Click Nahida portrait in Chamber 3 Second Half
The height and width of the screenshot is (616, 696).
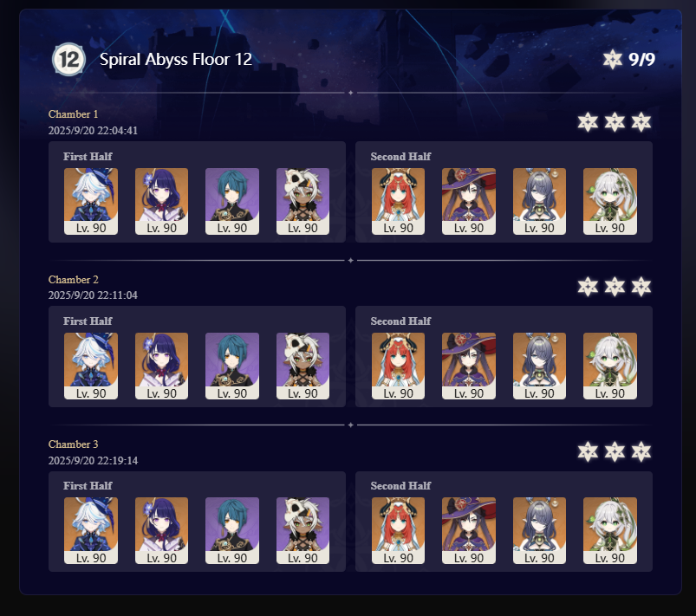610,530
